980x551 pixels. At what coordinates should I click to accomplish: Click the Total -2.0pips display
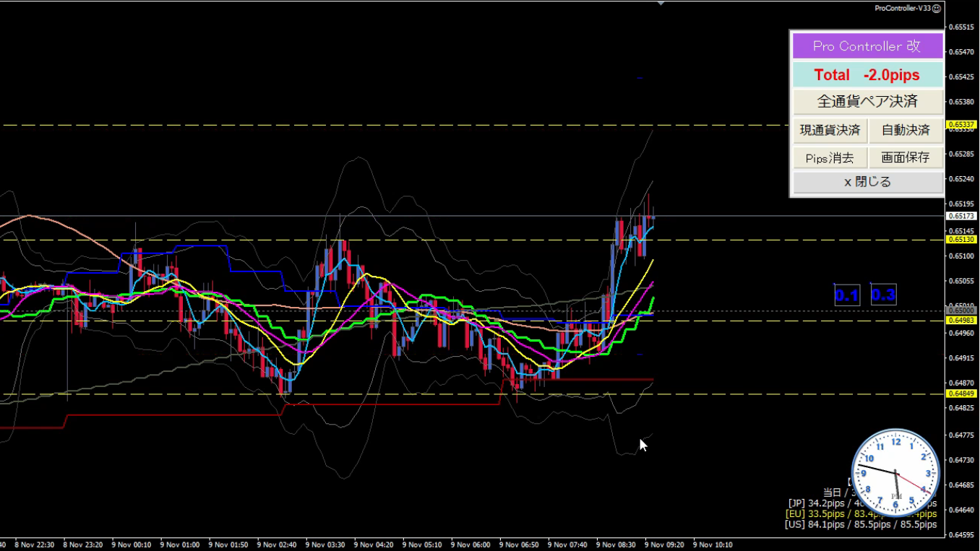point(867,75)
